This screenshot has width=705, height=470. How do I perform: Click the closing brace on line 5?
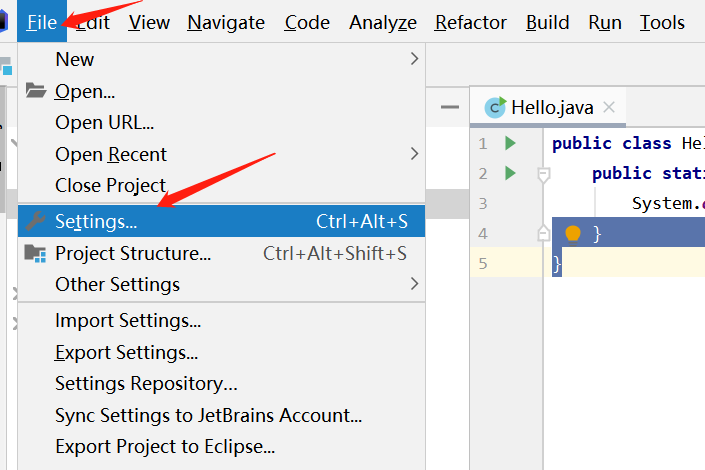pyautogui.click(x=557, y=264)
